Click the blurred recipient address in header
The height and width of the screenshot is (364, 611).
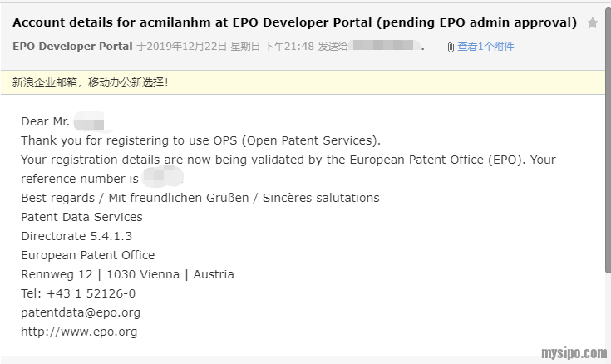[385, 47]
